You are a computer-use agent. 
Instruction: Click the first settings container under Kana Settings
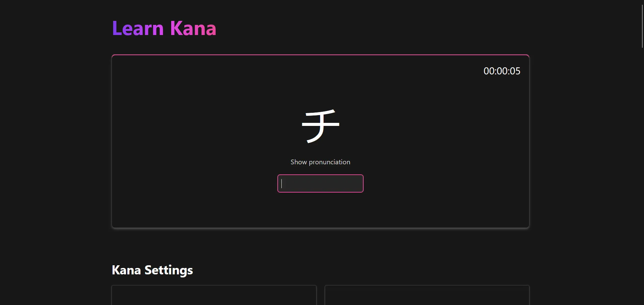[214, 296]
